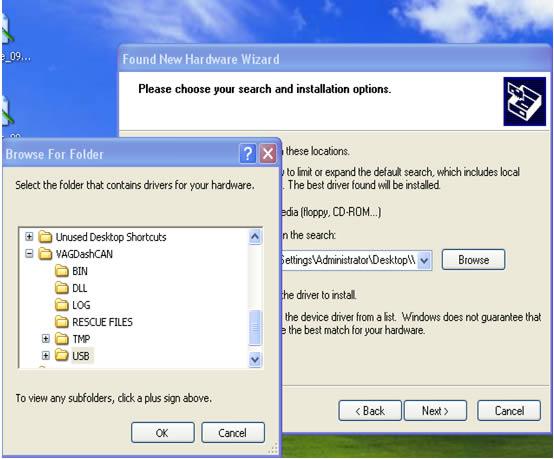Click the search location path field
554x459 pixels.
(x=349, y=261)
